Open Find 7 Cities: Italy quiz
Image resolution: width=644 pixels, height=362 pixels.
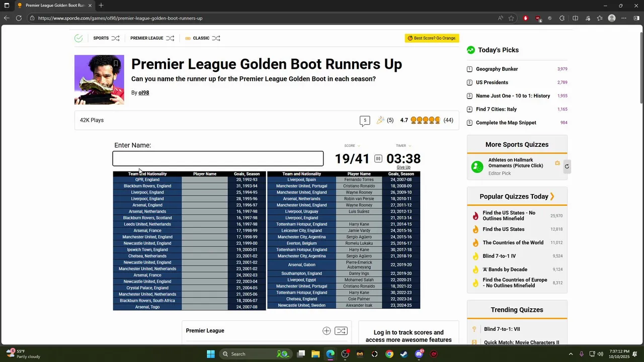click(x=497, y=109)
